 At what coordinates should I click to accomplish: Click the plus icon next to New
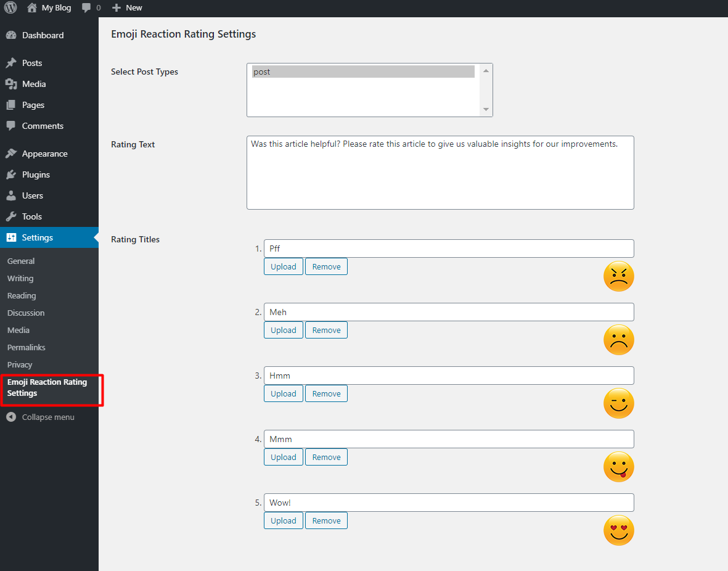tap(117, 8)
